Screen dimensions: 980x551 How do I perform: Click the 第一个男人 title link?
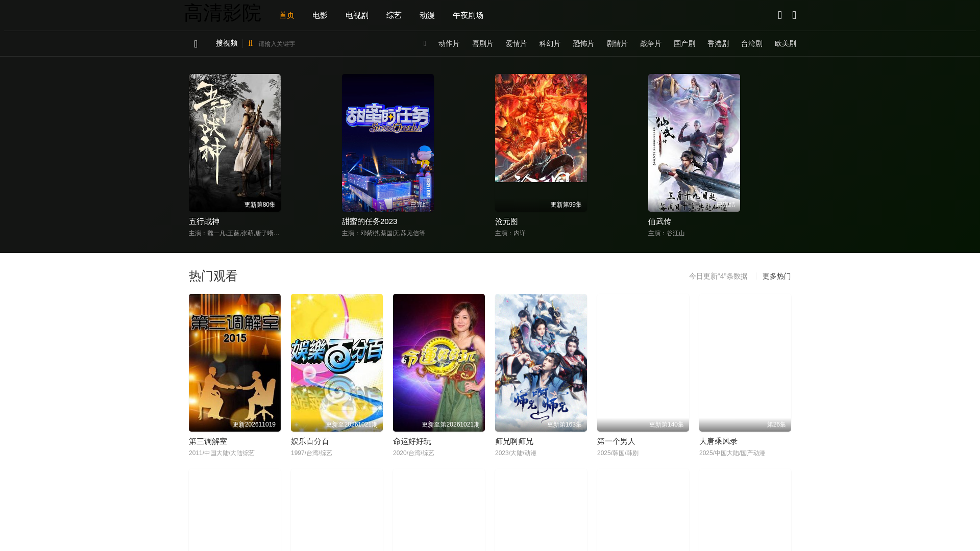(x=616, y=441)
